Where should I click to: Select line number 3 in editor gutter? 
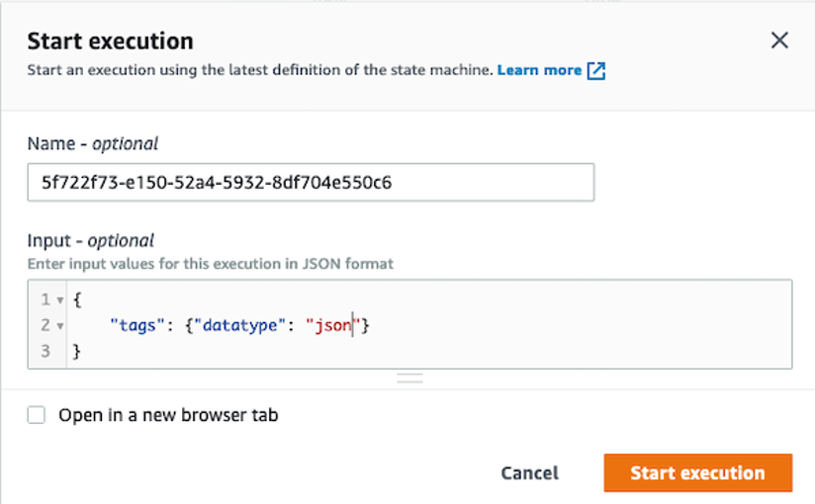43,351
